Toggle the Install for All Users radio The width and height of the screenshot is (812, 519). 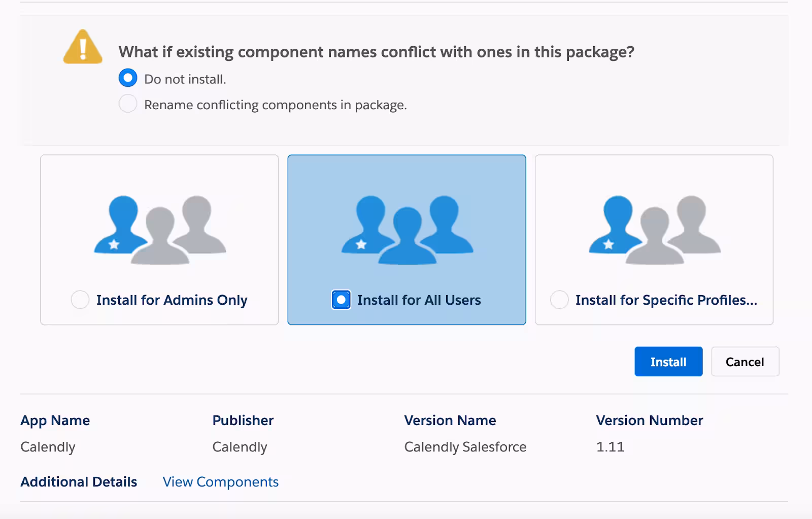[341, 300]
